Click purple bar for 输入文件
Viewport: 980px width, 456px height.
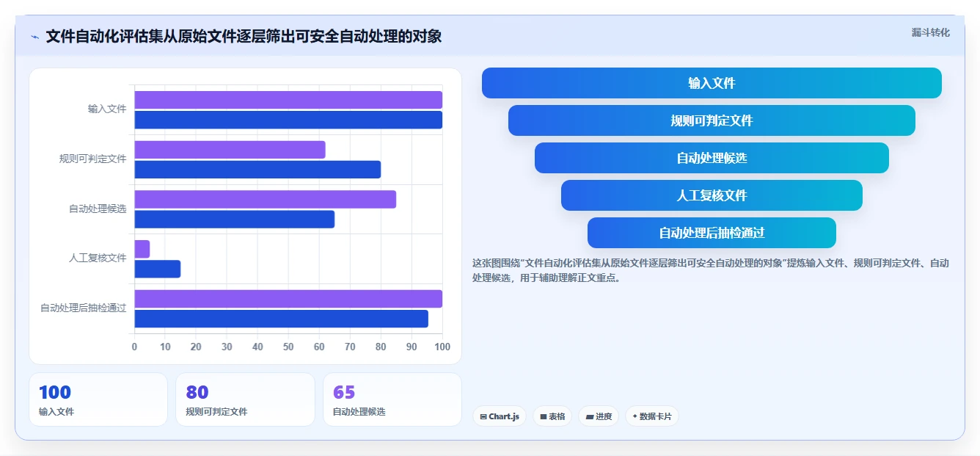(288, 100)
